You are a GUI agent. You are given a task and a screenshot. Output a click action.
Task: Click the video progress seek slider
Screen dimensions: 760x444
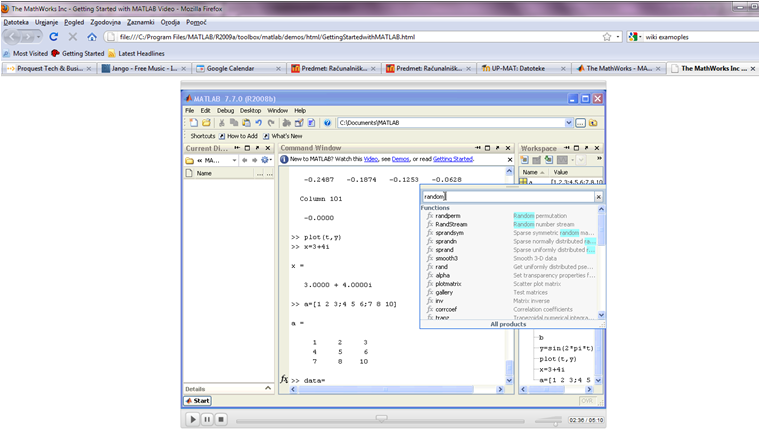click(x=381, y=420)
